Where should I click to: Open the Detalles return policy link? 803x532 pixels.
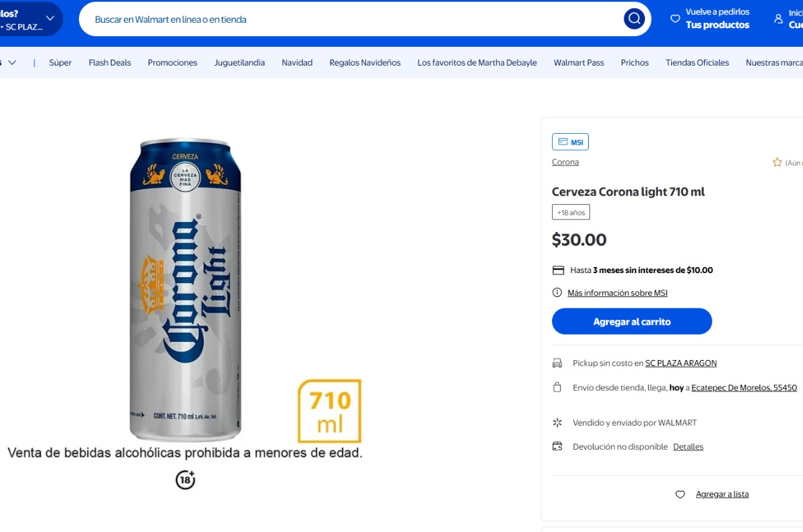(688, 447)
